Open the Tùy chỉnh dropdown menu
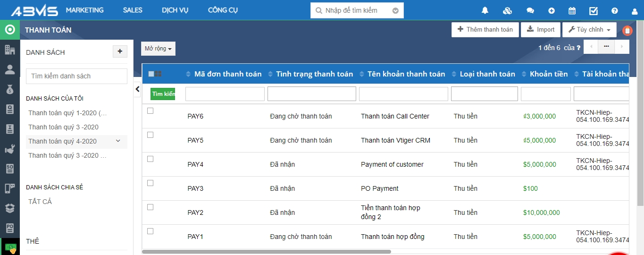The width and height of the screenshot is (644, 255). (589, 30)
